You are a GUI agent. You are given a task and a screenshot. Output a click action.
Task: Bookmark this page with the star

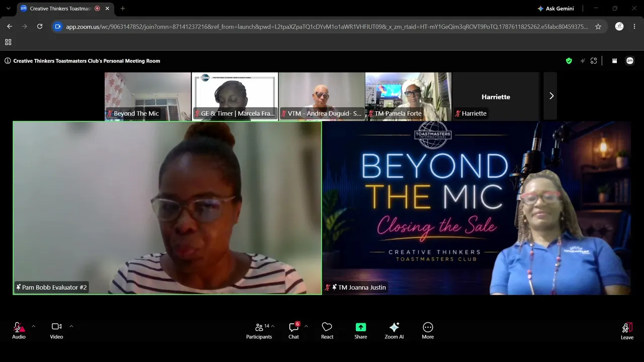[x=598, y=27]
